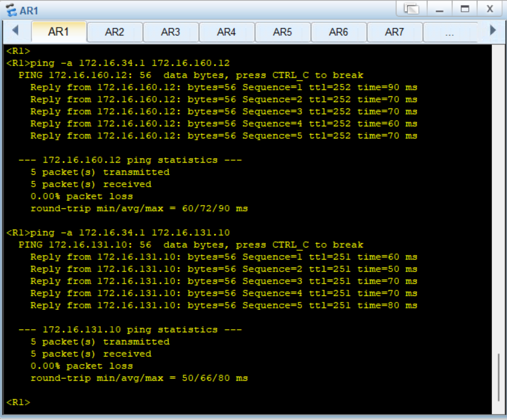Switch to the AR2 console tab

115,31
